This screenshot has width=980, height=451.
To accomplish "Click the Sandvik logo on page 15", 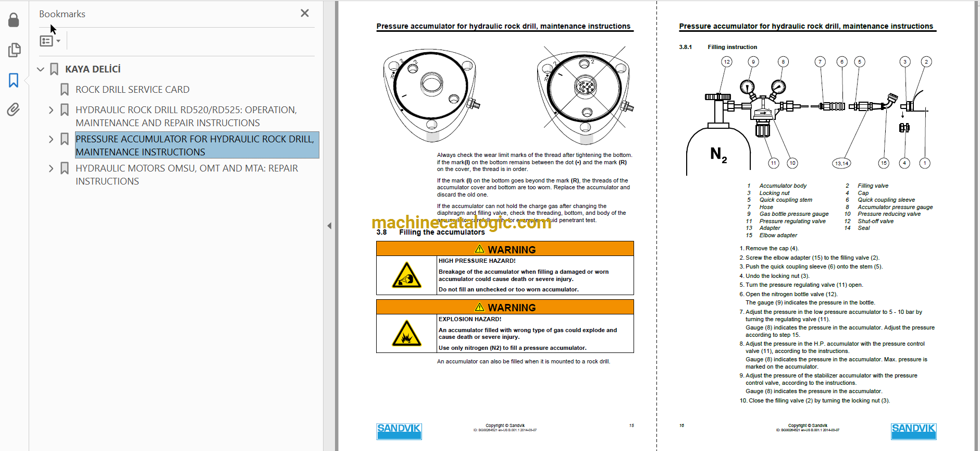I will pos(399,431).
